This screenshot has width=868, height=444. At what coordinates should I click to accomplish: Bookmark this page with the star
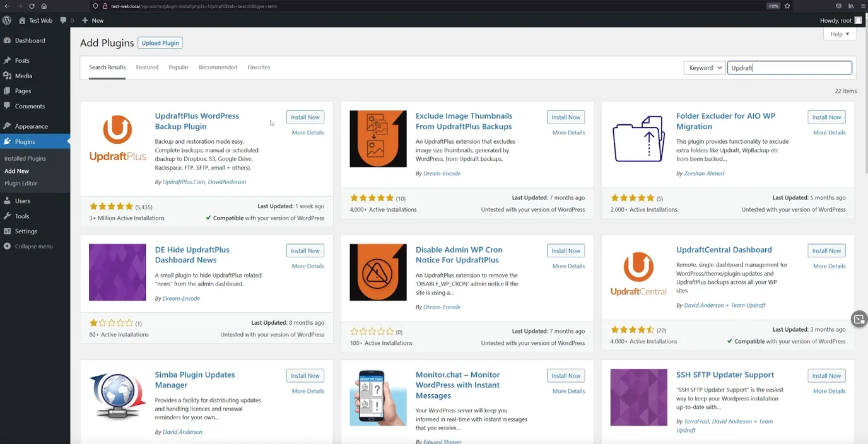pyautogui.click(x=787, y=6)
